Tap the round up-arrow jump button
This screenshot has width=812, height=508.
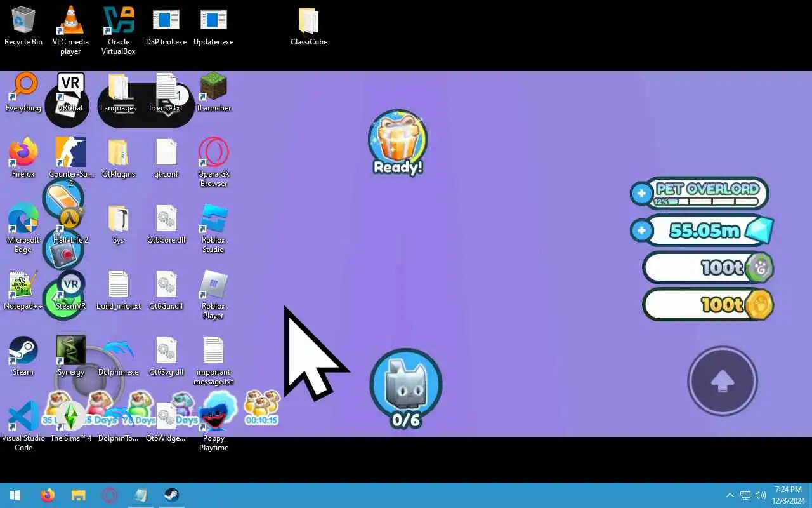(x=723, y=381)
